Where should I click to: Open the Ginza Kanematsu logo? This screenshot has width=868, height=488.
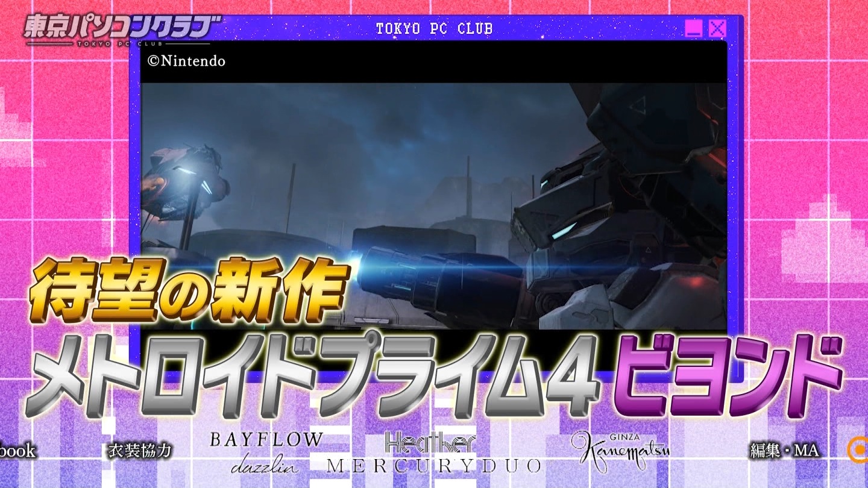coord(621,452)
